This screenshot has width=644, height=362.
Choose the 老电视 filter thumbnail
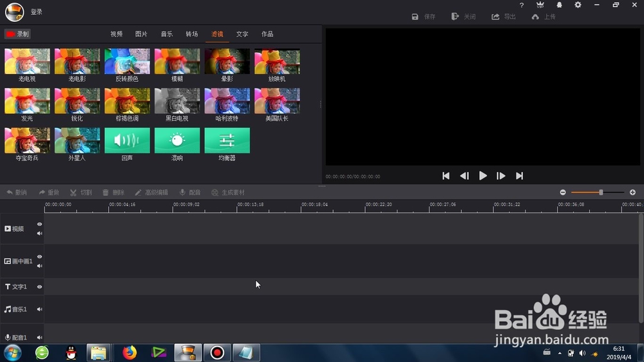[x=27, y=61]
